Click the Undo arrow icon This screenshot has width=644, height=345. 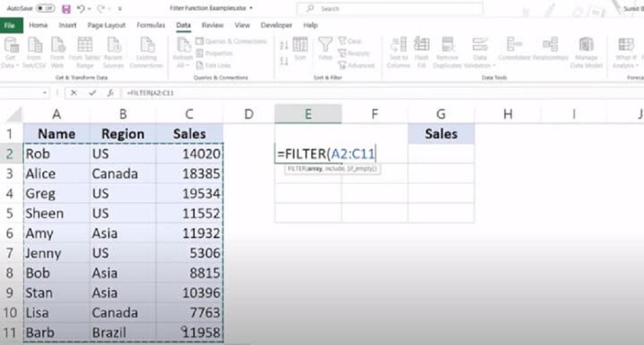coord(80,9)
